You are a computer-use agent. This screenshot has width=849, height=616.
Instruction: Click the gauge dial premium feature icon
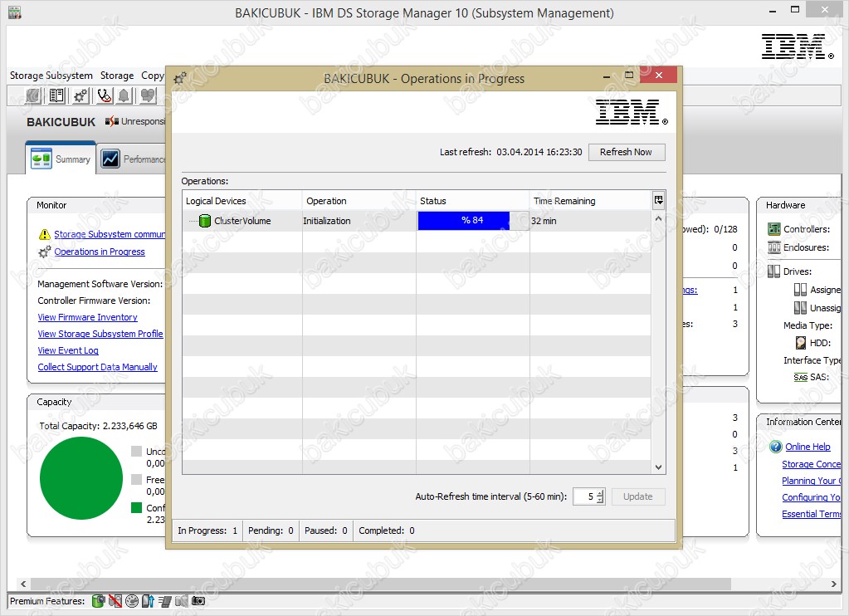click(132, 601)
